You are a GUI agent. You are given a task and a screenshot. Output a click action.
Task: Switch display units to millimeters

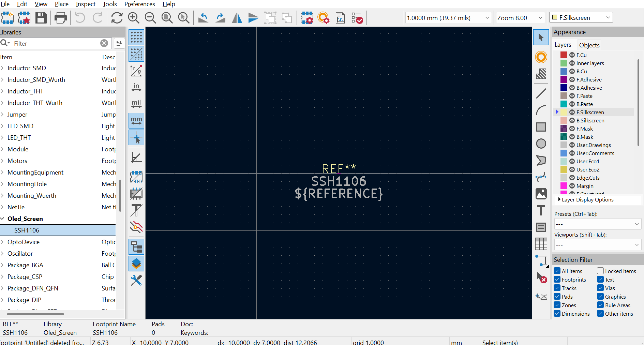(136, 121)
